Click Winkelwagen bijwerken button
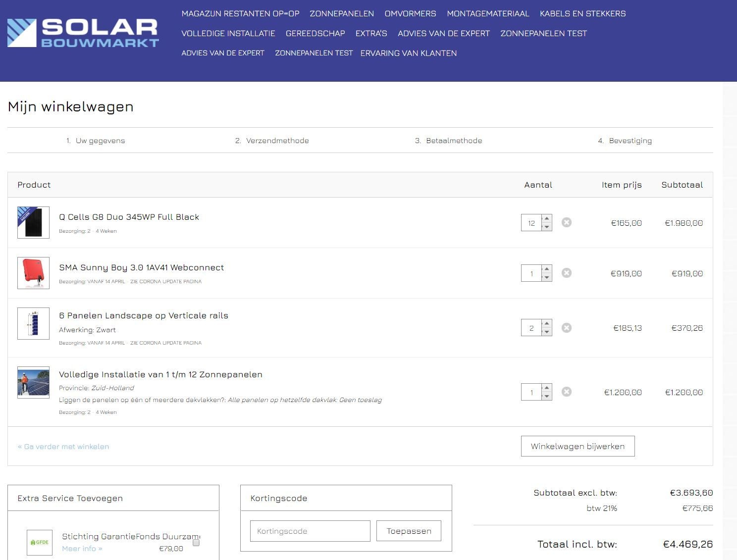Image resolution: width=737 pixels, height=560 pixels. (x=578, y=446)
